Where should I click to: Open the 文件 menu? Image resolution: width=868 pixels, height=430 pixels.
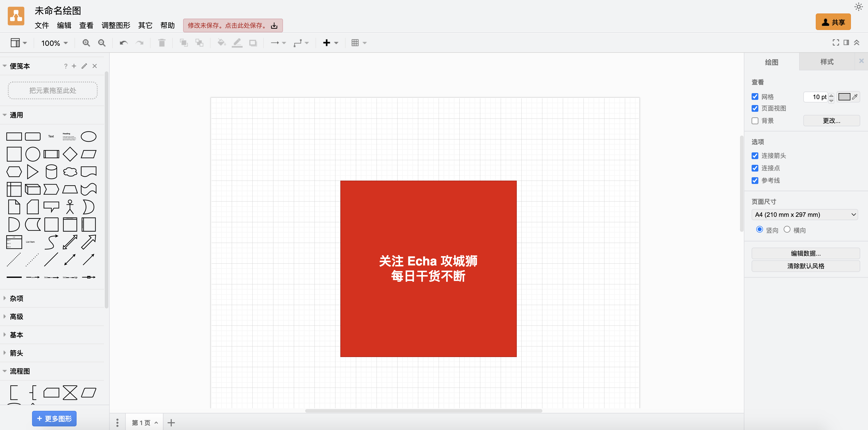point(42,26)
